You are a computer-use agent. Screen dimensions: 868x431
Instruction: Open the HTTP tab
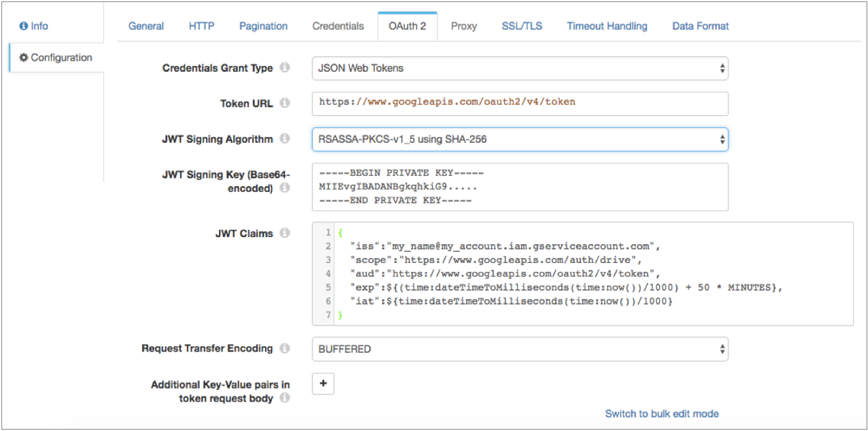[x=202, y=26]
